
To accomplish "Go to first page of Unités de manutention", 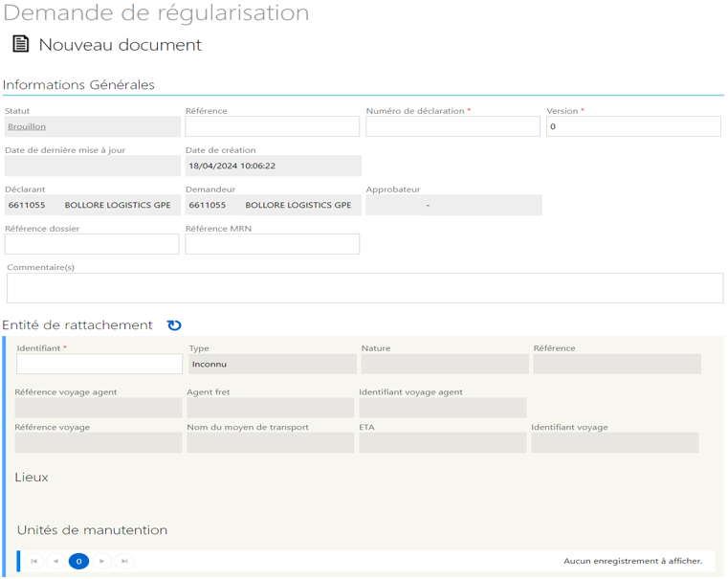I will click(33, 561).
